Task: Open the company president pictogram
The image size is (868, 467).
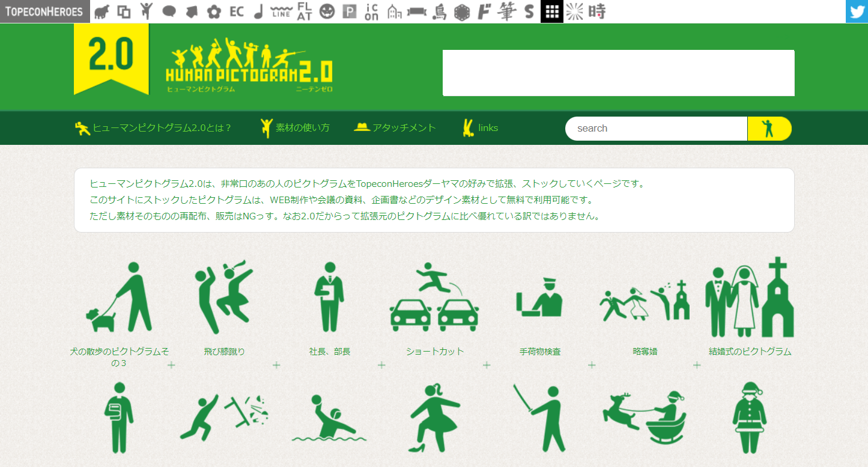Action: [329, 297]
